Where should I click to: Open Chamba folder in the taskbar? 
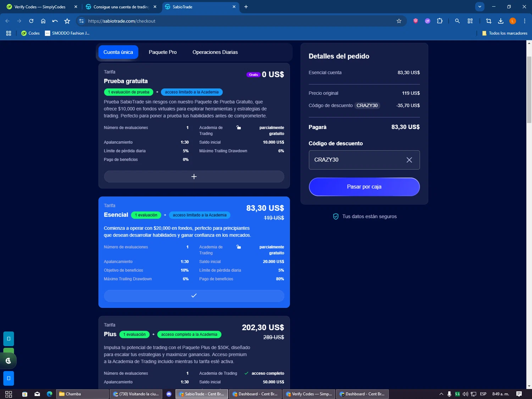(82, 394)
